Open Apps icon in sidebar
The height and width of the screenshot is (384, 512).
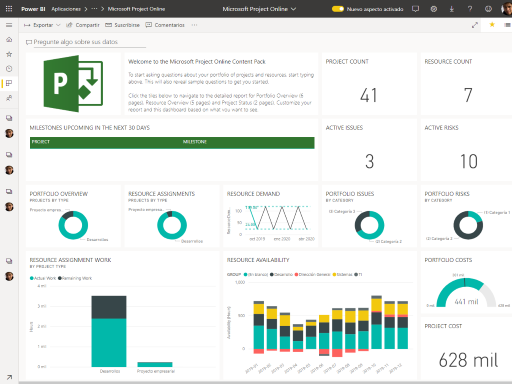point(9,83)
